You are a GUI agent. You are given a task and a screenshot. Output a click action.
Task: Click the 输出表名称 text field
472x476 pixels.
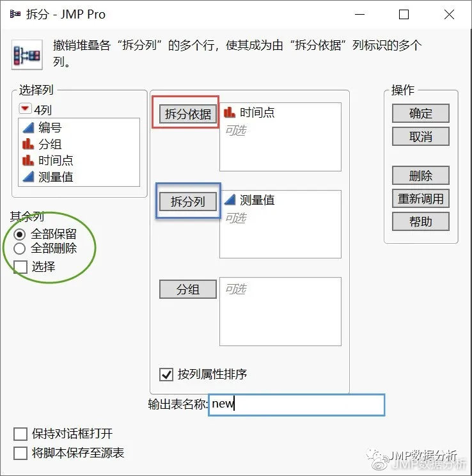pyautogui.click(x=297, y=404)
